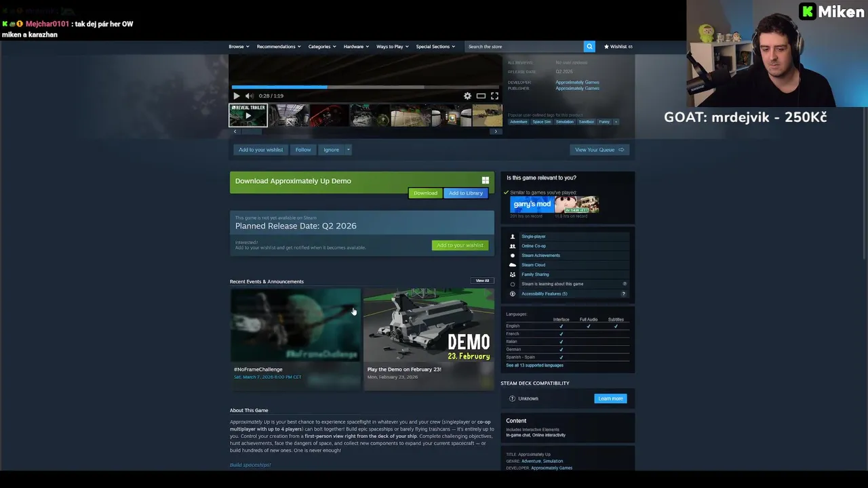Image resolution: width=868 pixels, height=488 pixels.
Task: Click the Steam Achievements icon
Action: 513,256
